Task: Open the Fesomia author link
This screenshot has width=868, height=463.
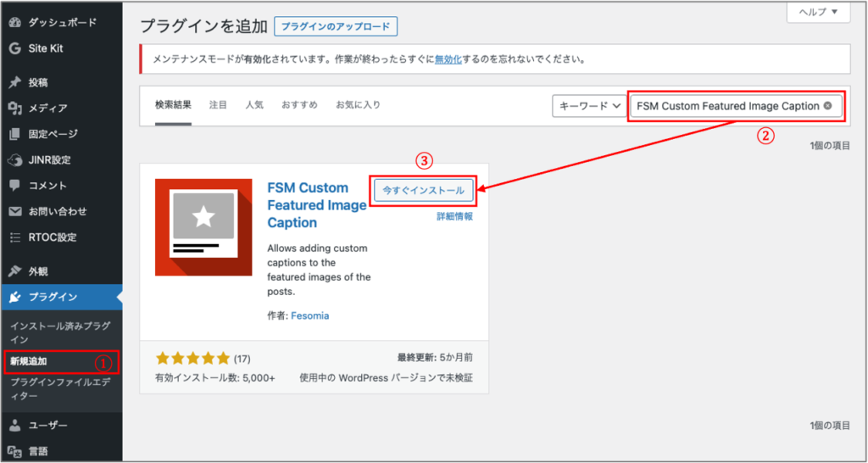Action: (309, 316)
